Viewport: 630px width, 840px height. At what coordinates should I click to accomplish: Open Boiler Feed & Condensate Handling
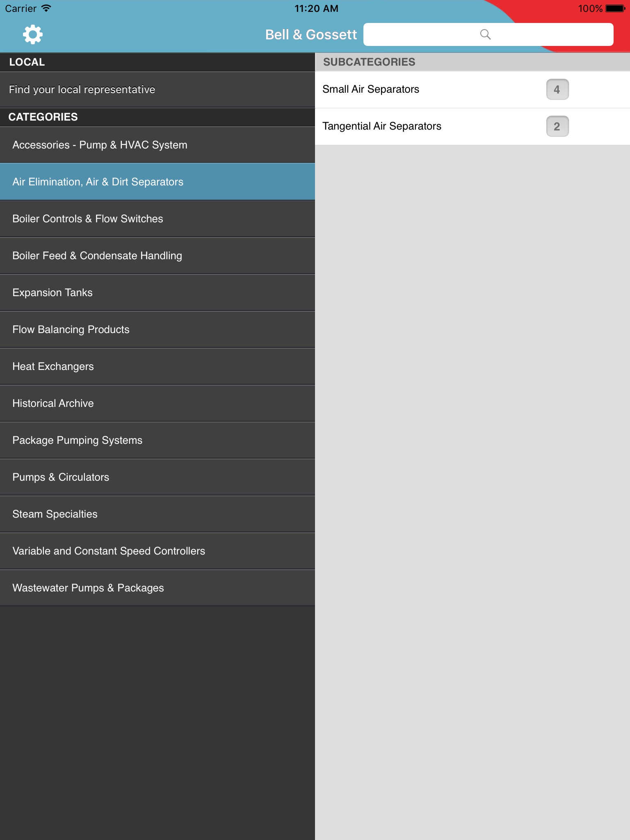click(x=157, y=256)
